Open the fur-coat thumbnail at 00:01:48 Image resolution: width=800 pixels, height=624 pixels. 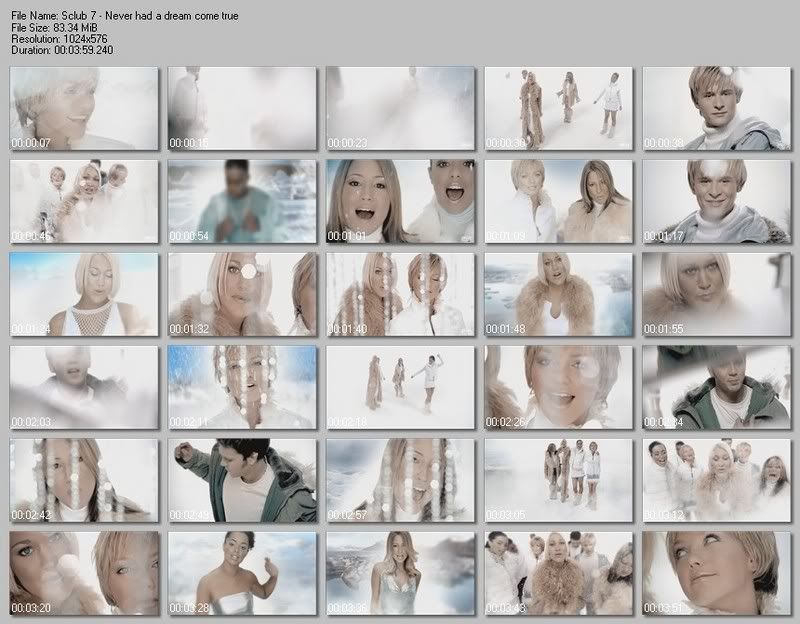tap(559, 294)
